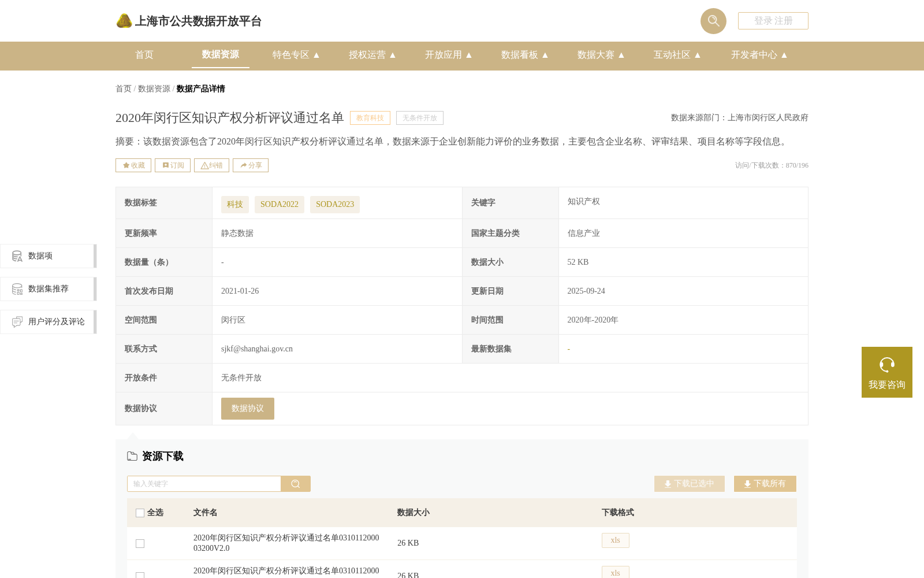Expand 开放应用 menu

pos(449,55)
